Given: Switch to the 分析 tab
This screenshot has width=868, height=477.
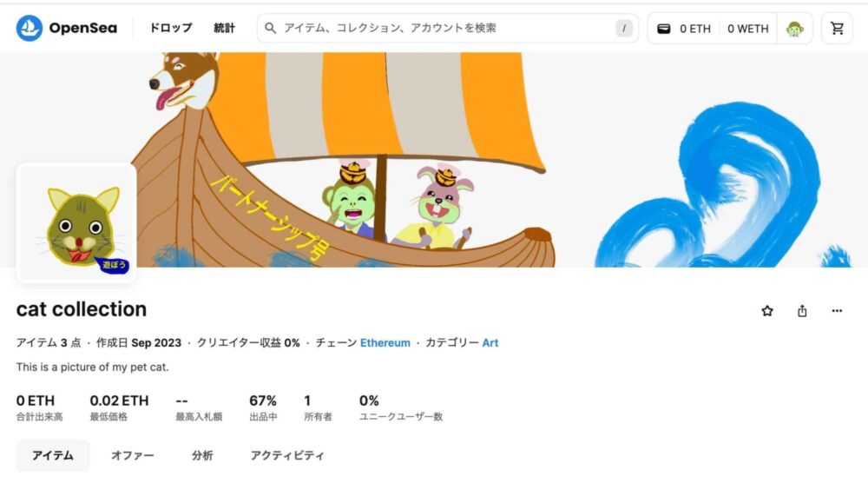Looking at the screenshot, I should click(x=202, y=455).
